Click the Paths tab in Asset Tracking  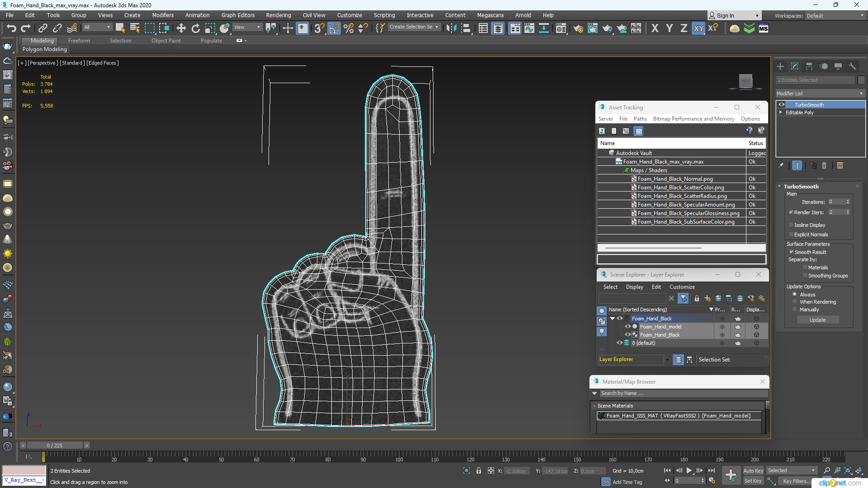point(640,118)
